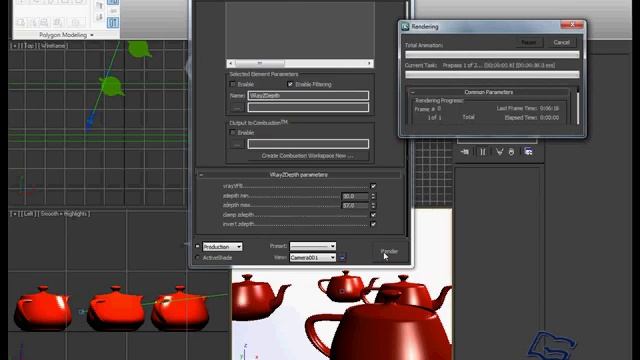Screen dimensions: 640x360
Task: Click the blue camera object in Top viewport
Action: click(x=89, y=122)
